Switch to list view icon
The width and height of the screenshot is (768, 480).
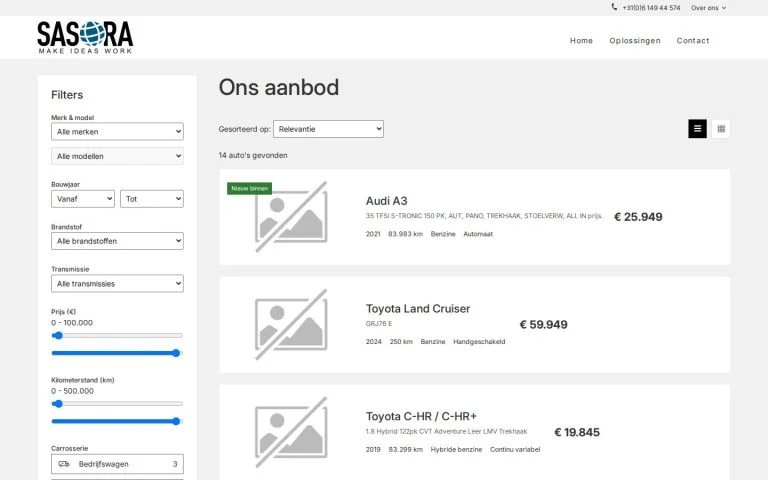697,129
